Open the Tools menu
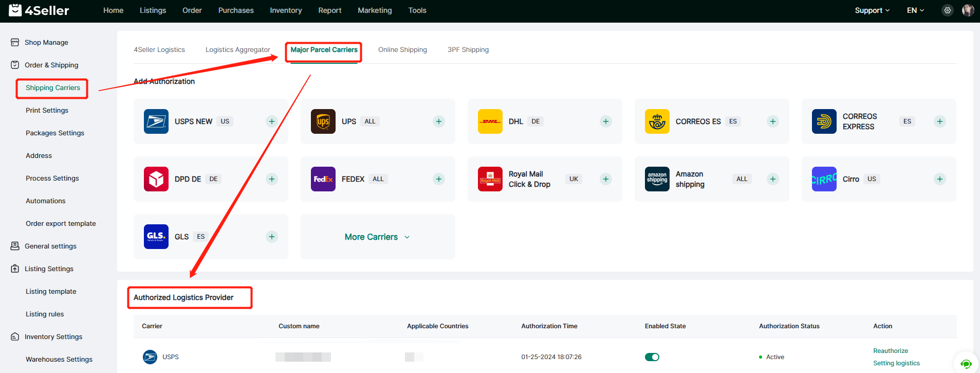 417,10
